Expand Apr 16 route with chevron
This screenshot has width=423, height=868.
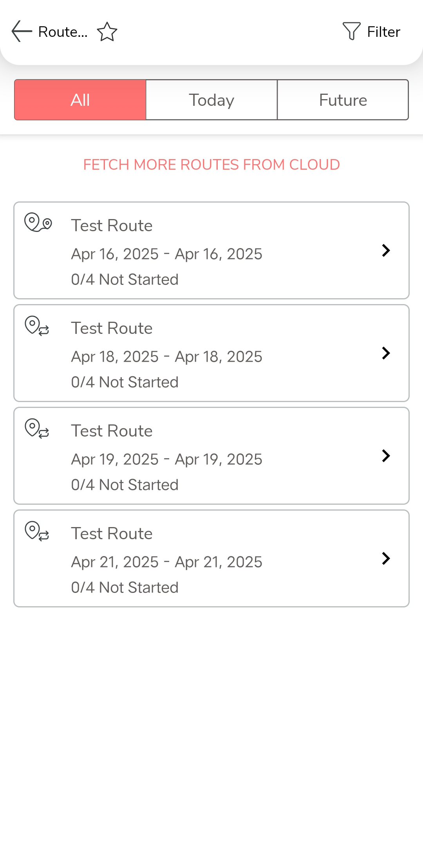386,250
